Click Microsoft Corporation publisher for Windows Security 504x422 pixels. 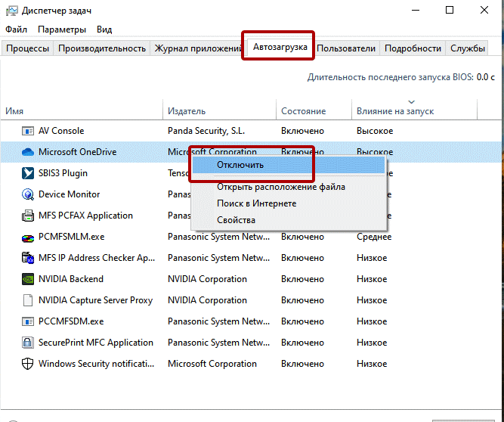[212, 364]
